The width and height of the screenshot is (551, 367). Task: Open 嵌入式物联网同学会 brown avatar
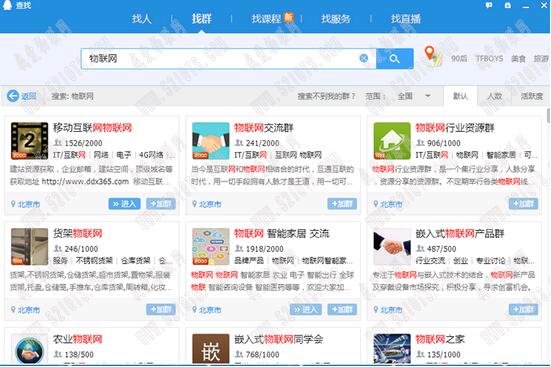(x=211, y=349)
